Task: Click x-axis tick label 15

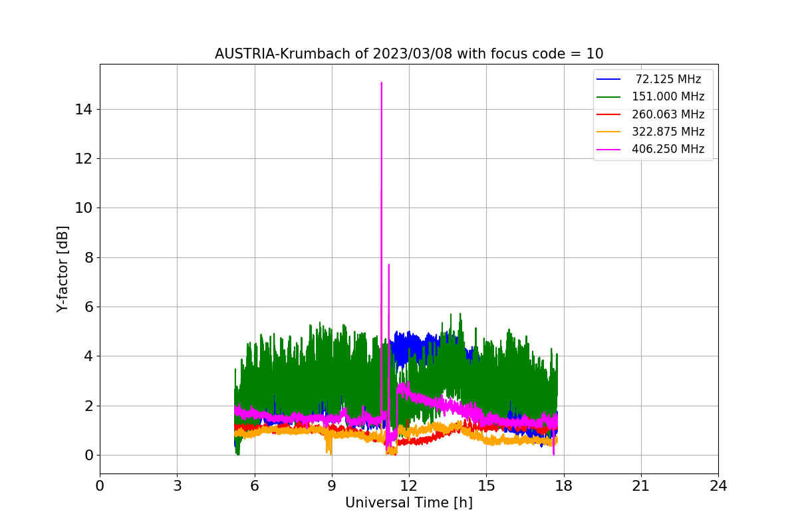Action: pyautogui.click(x=486, y=485)
